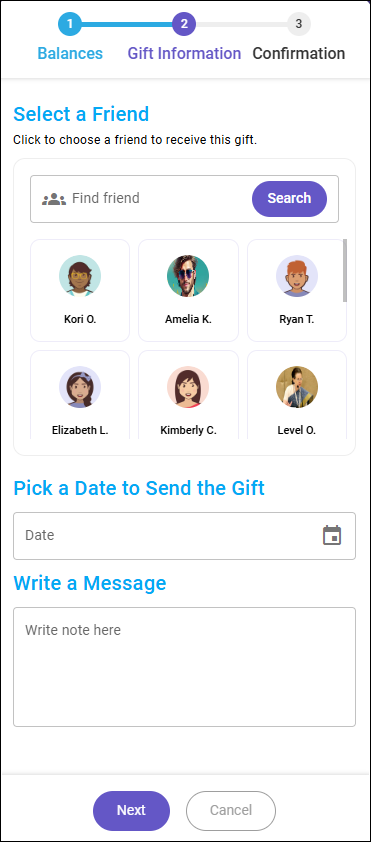Click the Search button
This screenshot has width=371, height=842.
coord(289,199)
